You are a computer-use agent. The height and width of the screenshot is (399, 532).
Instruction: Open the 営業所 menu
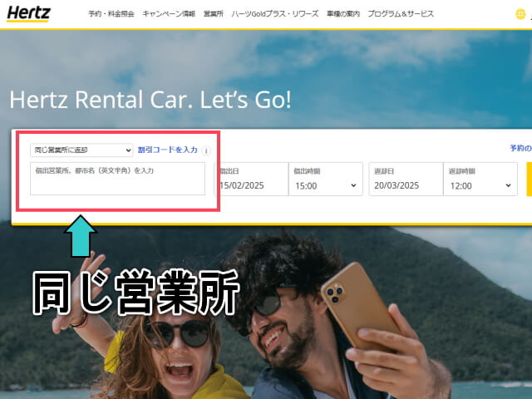tap(214, 14)
